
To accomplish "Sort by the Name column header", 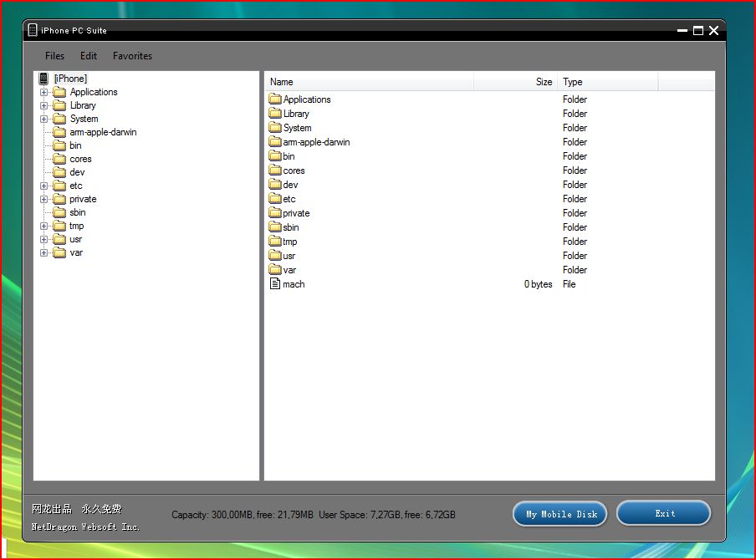I will [370, 82].
